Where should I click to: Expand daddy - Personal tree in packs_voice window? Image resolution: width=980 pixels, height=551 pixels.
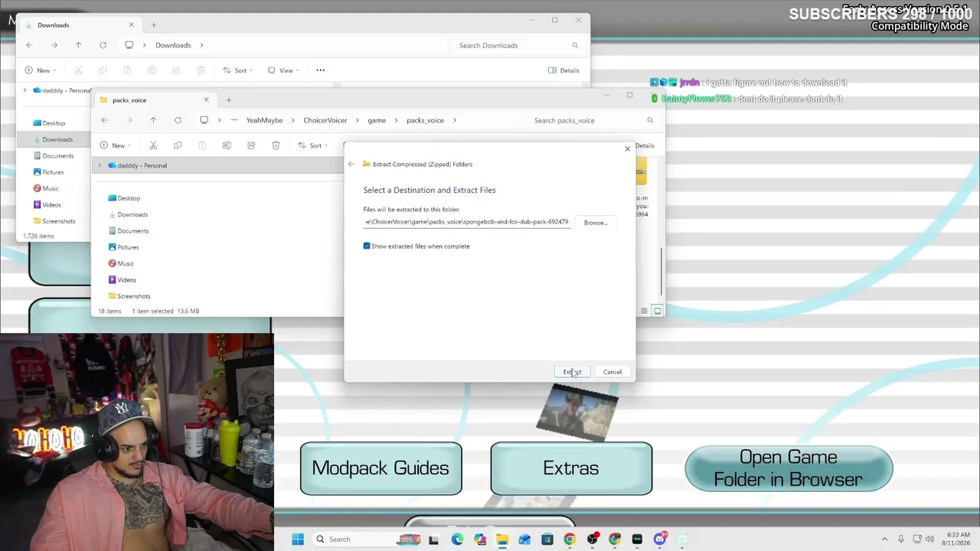pos(100,165)
